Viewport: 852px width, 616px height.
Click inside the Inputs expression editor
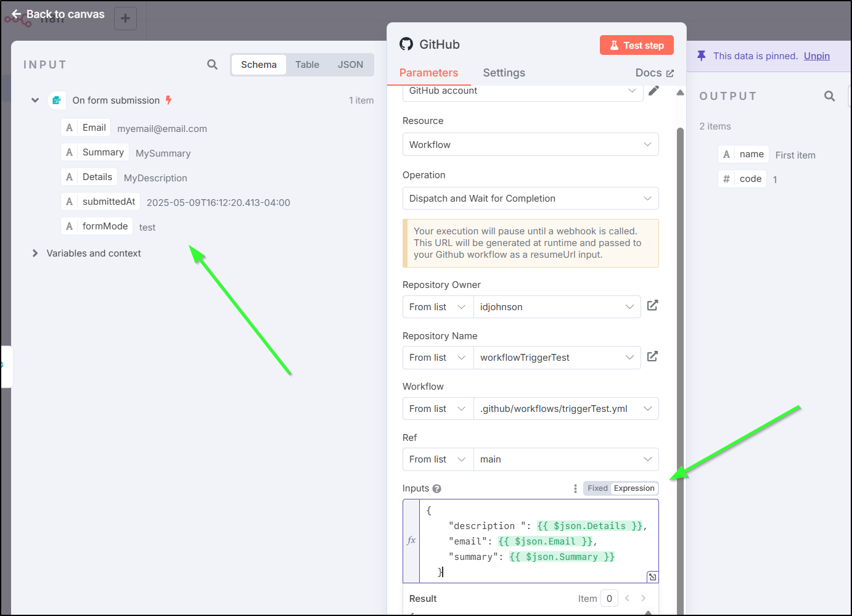(x=539, y=541)
